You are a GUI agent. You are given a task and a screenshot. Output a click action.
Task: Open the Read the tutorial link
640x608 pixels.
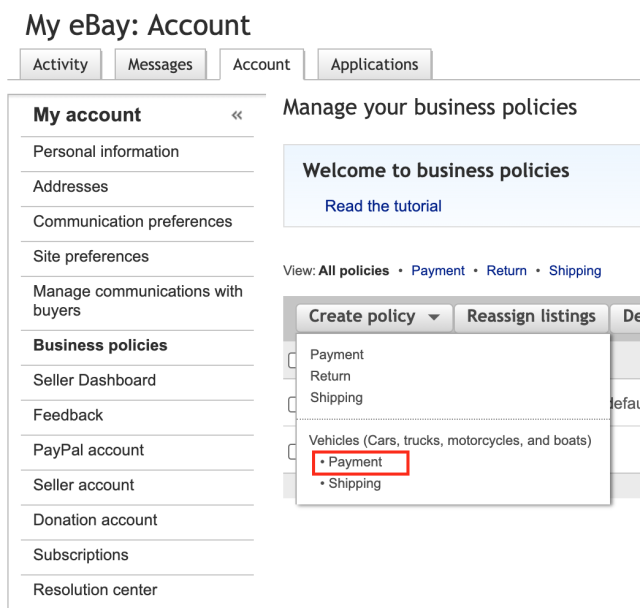tap(383, 206)
